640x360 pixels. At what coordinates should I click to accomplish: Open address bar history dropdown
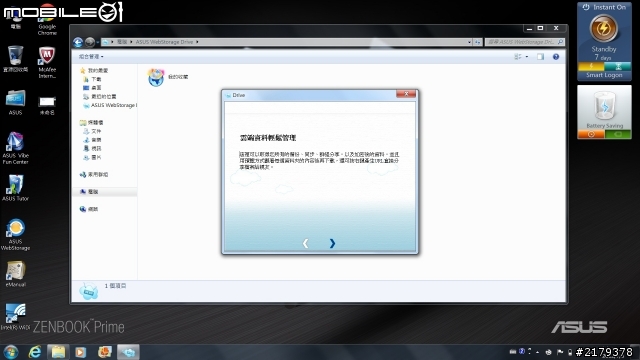pos(469,42)
